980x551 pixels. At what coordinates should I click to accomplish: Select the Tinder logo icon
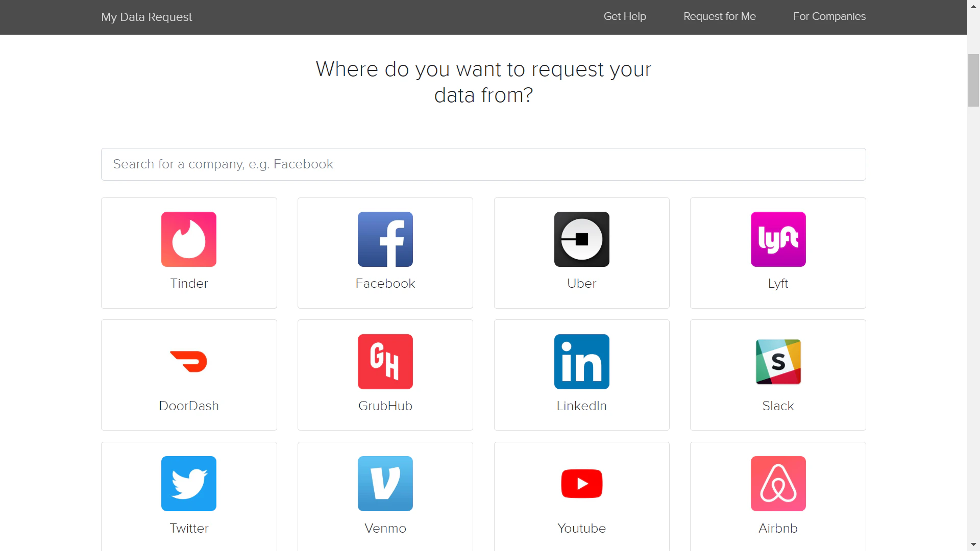point(188,239)
